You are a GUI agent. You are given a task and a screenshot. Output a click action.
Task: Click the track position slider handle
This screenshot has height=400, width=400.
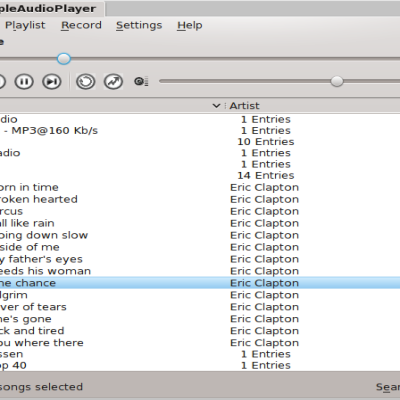coord(64,59)
